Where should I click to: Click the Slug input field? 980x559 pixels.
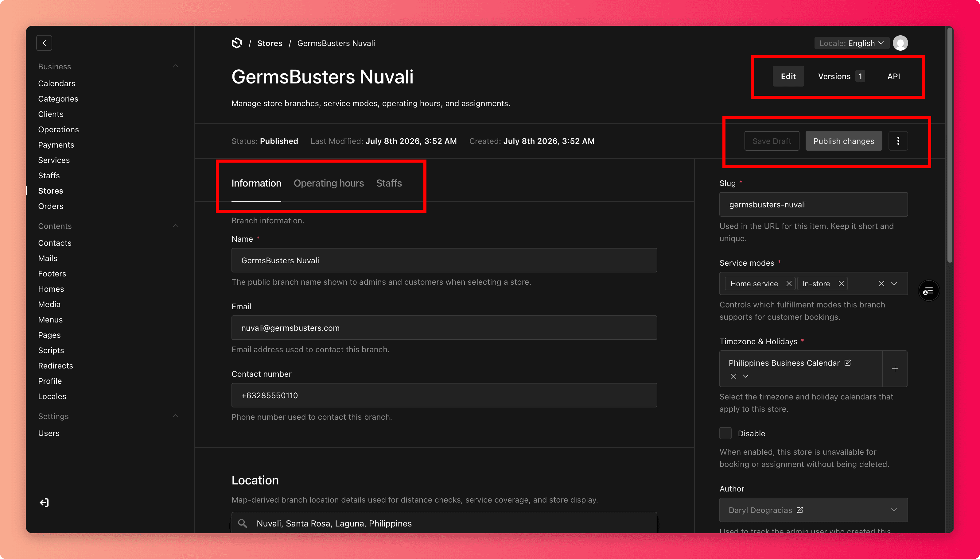click(x=813, y=205)
